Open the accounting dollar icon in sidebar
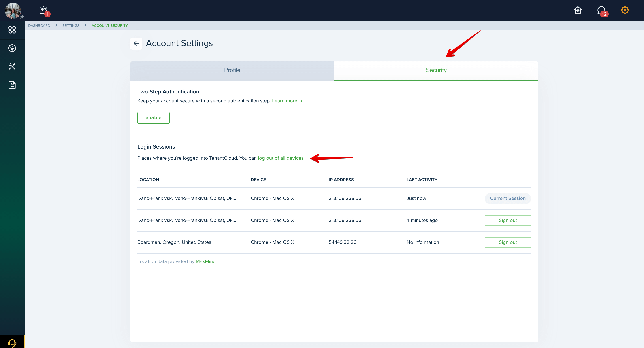This screenshot has height=348, width=644. tap(12, 48)
